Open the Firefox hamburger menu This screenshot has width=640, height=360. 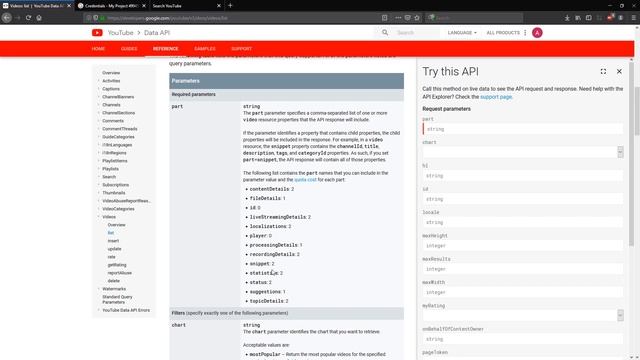(x=633, y=18)
